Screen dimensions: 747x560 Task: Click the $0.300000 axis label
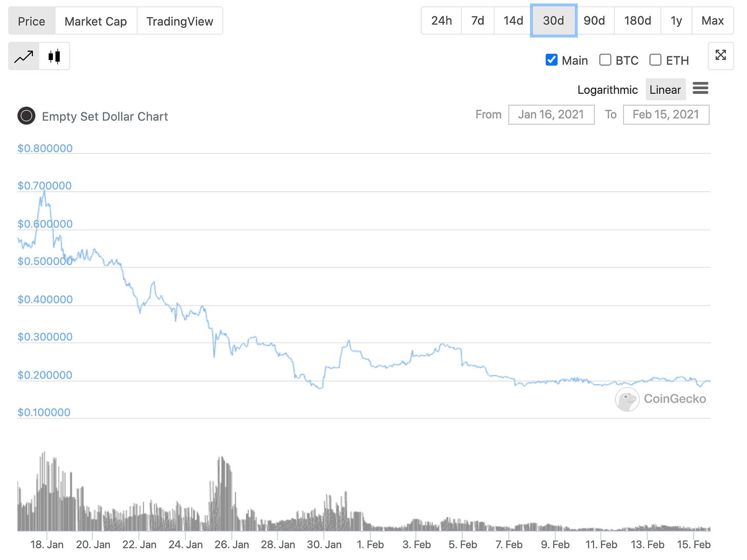click(x=45, y=337)
